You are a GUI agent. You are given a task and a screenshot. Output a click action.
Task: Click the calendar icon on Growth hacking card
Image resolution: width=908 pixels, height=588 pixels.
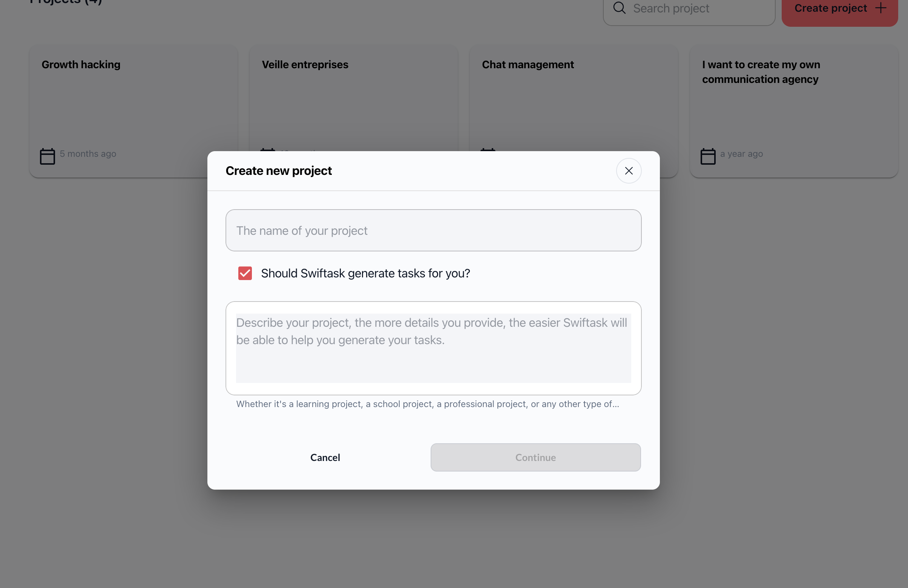pyautogui.click(x=48, y=156)
